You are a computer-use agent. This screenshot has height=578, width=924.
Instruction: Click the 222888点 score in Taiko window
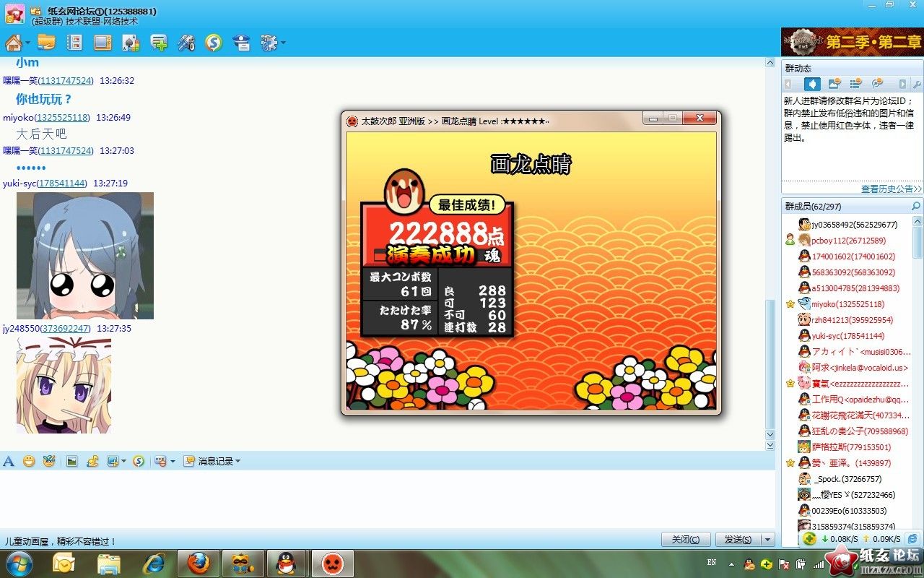446,233
